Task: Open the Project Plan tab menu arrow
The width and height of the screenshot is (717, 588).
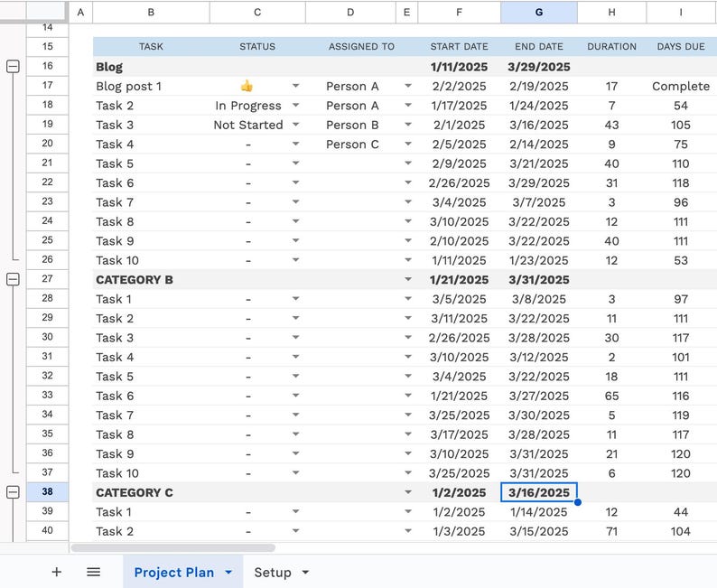Action: 228,573
